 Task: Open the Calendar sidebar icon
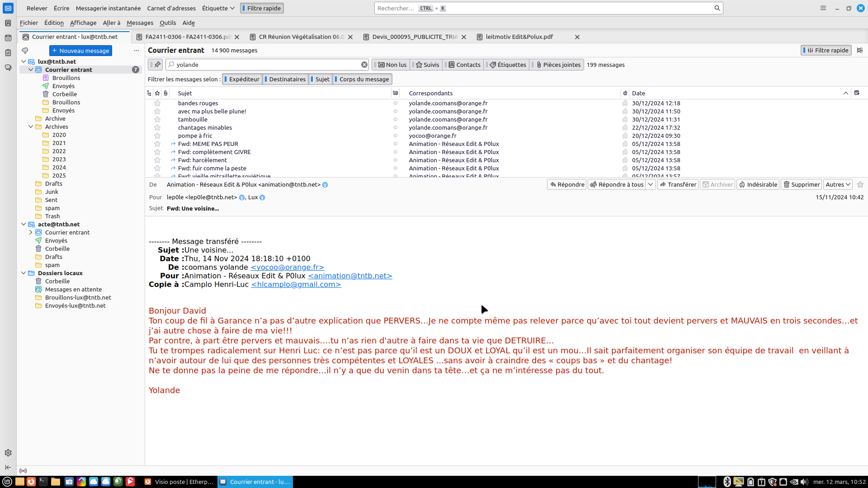[x=8, y=38]
